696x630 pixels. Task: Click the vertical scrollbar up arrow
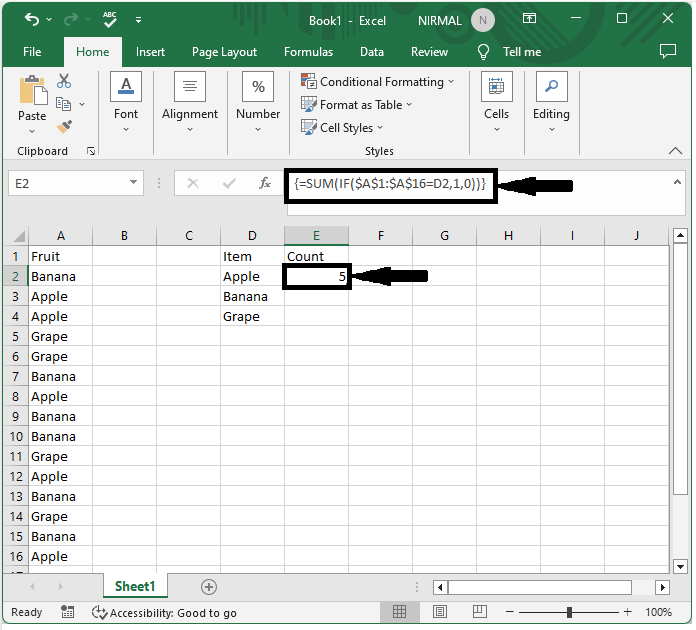point(680,235)
